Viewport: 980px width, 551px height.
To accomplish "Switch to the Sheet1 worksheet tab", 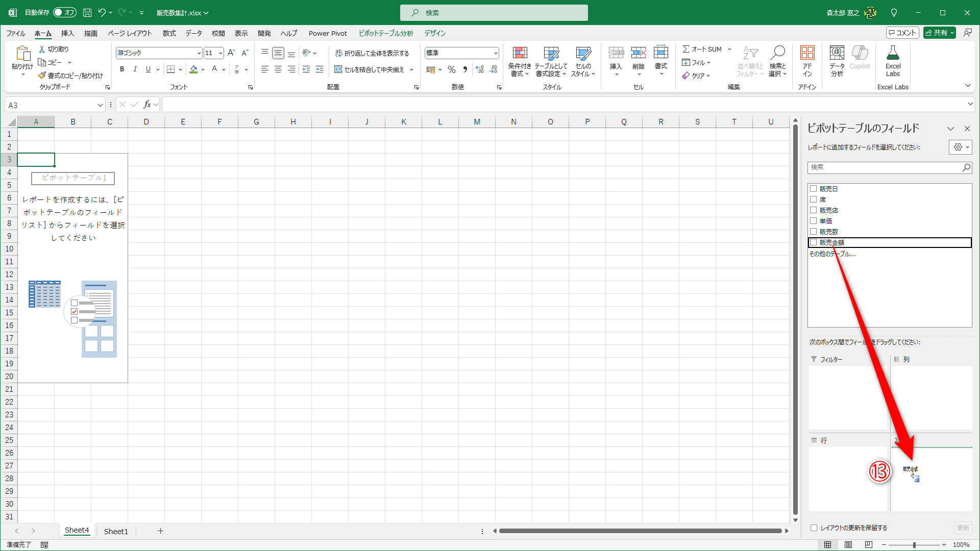I will click(x=116, y=531).
